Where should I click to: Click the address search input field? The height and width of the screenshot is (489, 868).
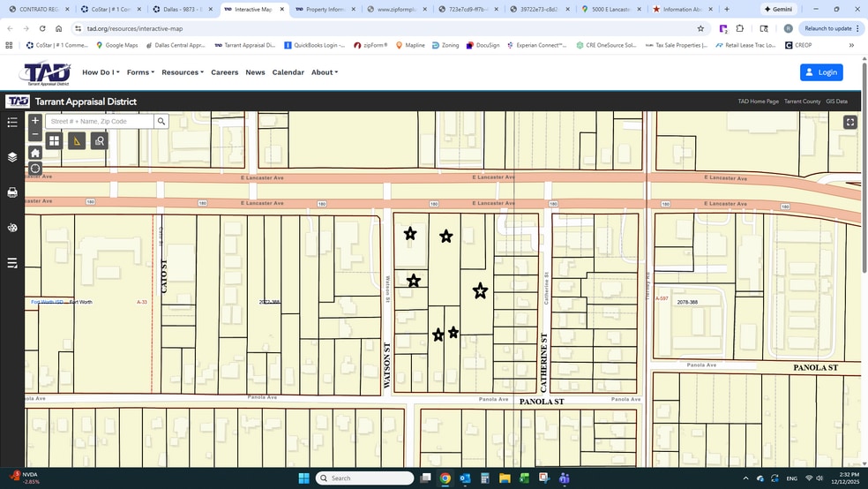coord(100,122)
